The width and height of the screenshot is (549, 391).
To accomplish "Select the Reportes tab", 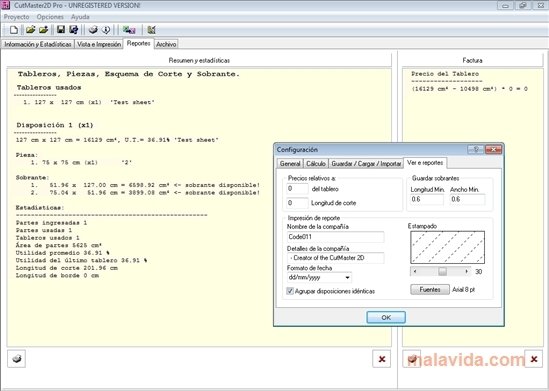I will [139, 43].
